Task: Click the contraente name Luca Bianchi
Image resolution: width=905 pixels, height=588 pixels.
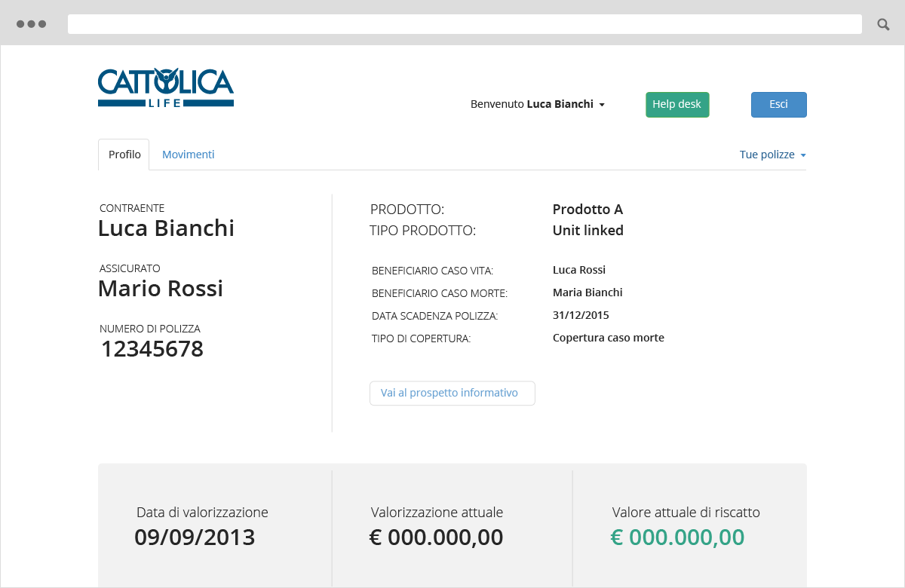Action: [166, 228]
